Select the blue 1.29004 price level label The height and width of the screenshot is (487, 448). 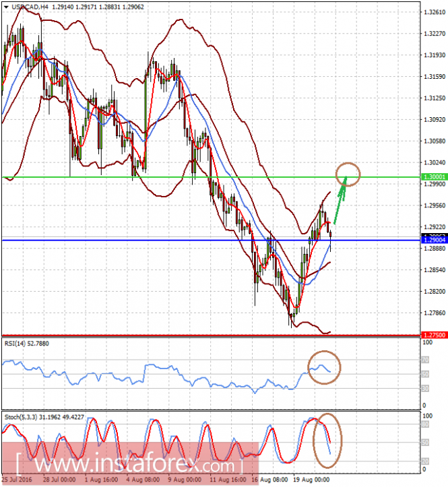point(435,240)
